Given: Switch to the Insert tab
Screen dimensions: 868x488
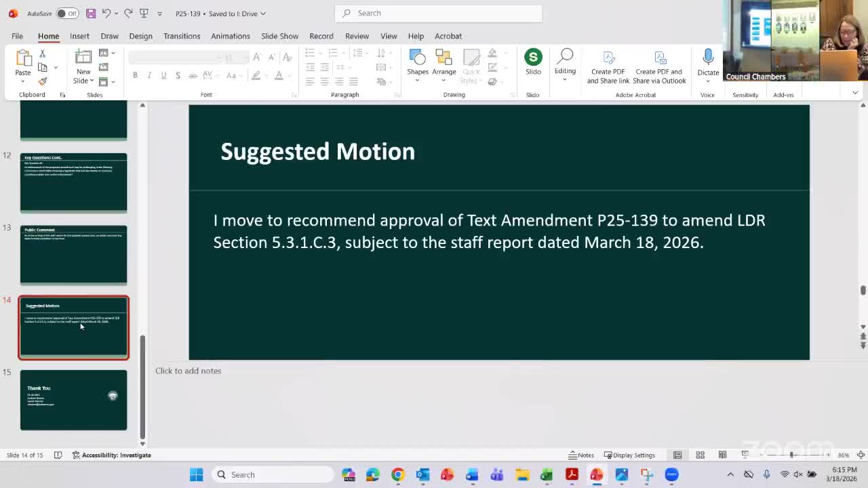Looking at the screenshot, I should (79, 36).
